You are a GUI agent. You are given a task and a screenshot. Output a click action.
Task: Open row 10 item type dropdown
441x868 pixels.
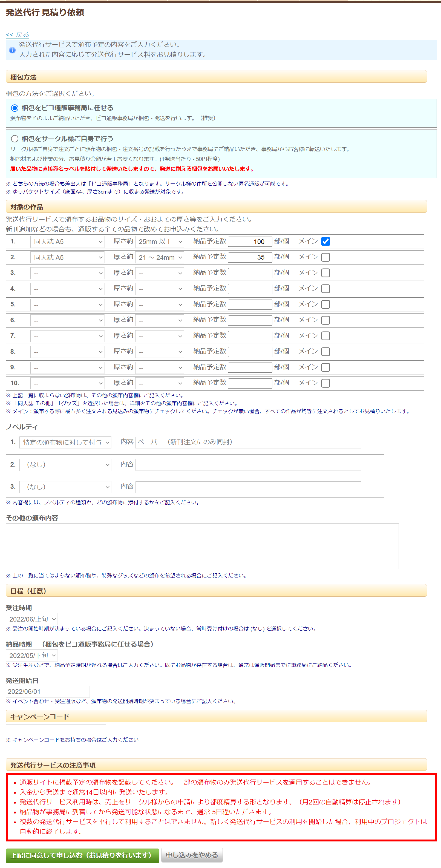pyautogui.click(x=67, y=383)
